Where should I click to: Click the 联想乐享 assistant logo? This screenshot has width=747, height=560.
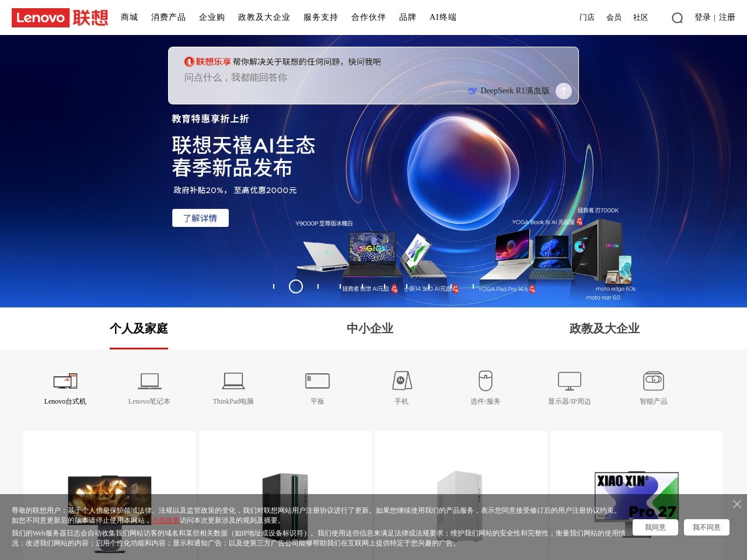pos(207,62)
